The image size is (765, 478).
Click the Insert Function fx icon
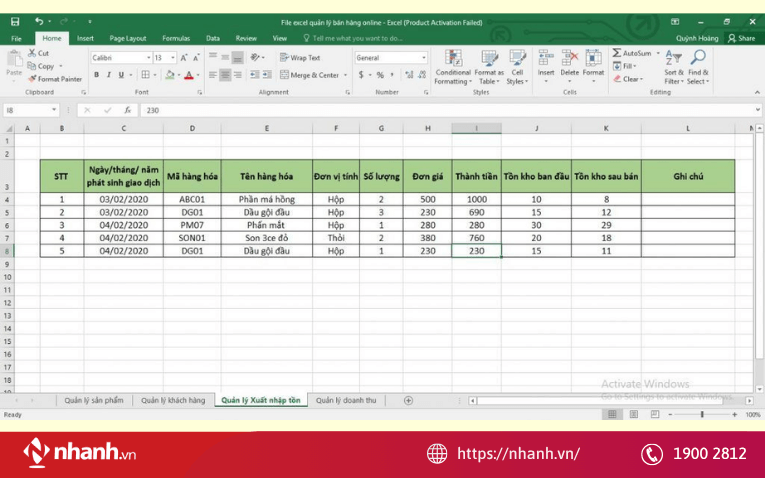[x=127, y=110]
